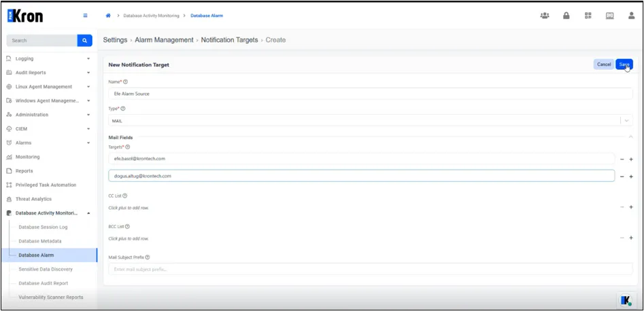
Task: Click the BCC List help icon
Action: (127, 227)
